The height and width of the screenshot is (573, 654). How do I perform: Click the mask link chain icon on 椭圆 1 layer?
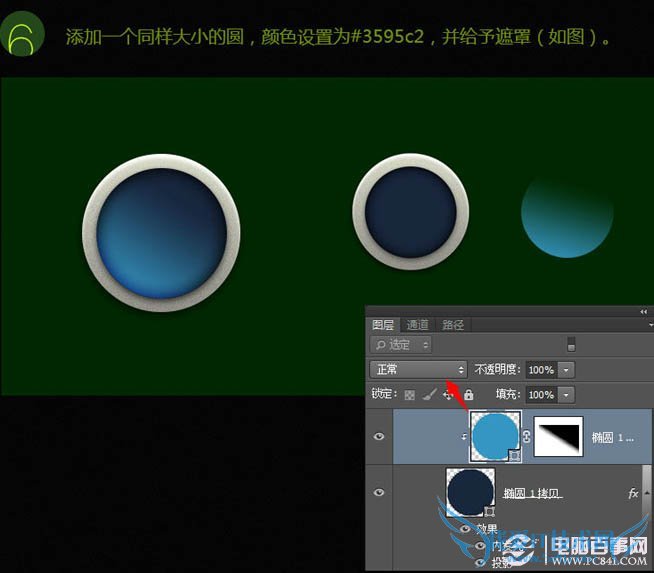click(x=527, y=437)
